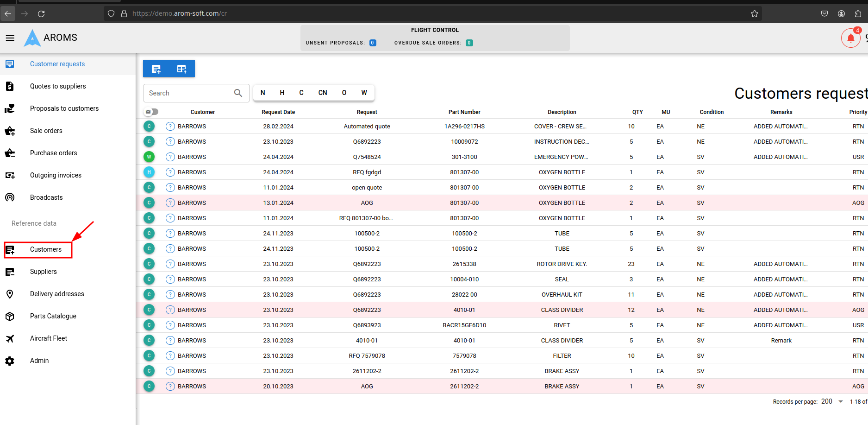Click the add table import icon button
This screenshot has height=425, width=868.
pos(181,69)
